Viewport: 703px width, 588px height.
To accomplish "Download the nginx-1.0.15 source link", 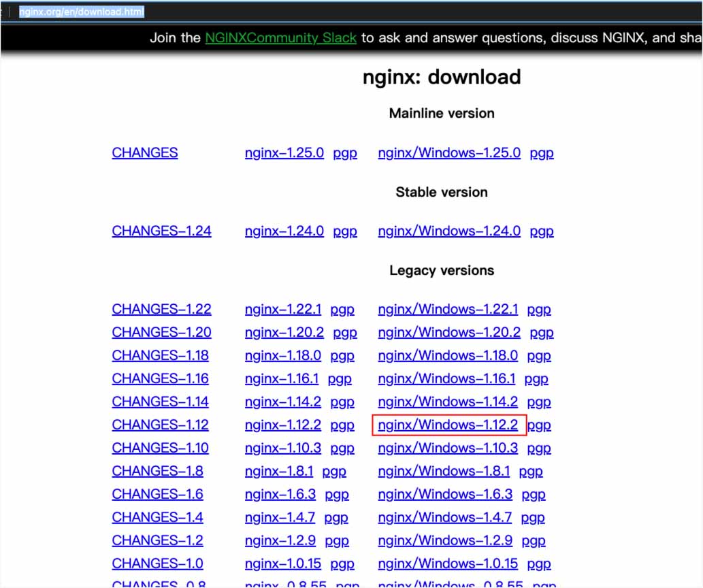I will [283, 563].
